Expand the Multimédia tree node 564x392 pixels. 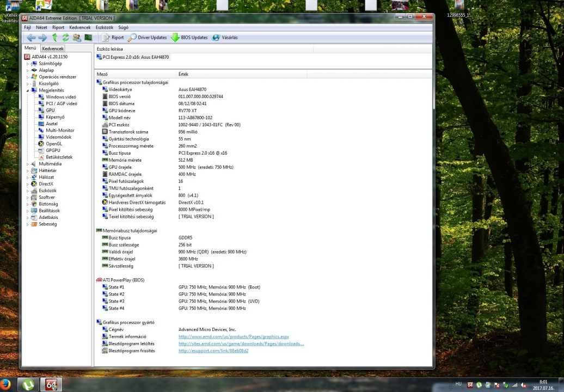(x=28, y=164)
